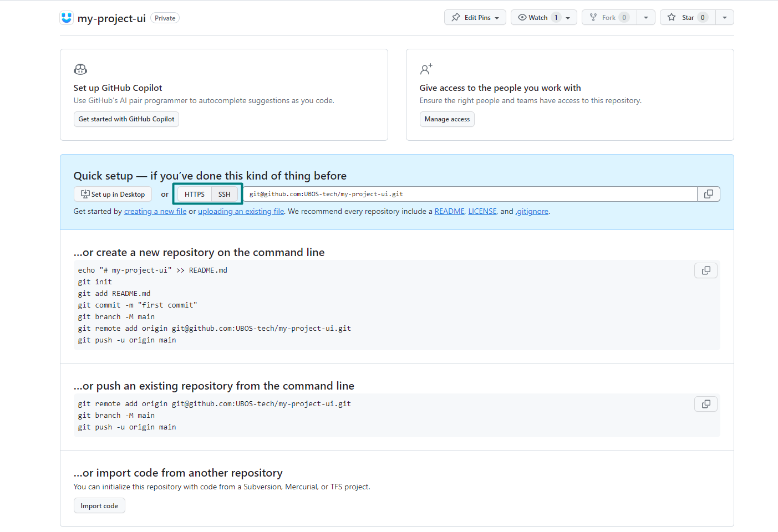Click the desktop icon in Set up in Desktop

85,194
